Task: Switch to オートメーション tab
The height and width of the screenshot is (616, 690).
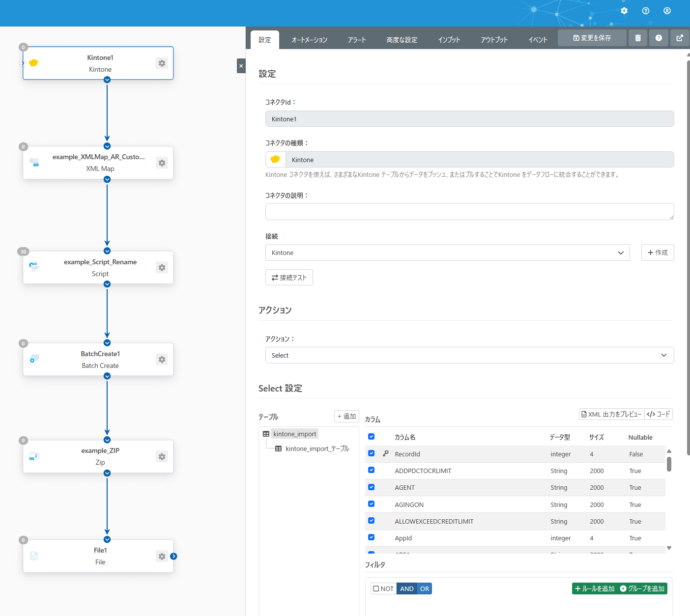Action: (x=310, y=40)
